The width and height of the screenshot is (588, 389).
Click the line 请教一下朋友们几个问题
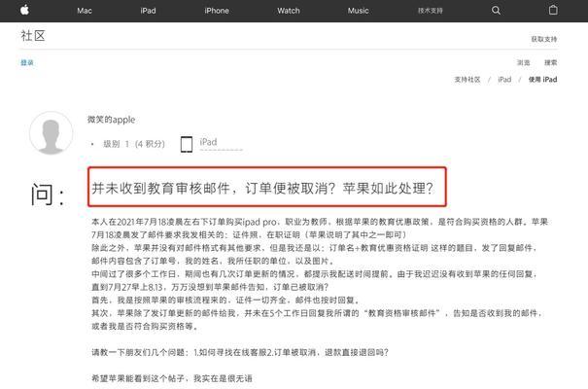tap(240, 353)
